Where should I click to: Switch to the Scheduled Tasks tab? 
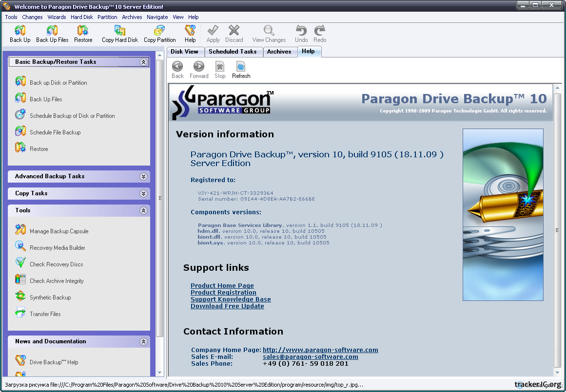233,52
